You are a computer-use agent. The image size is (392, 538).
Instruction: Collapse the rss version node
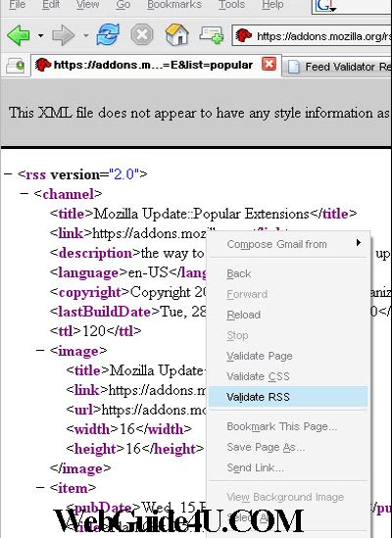click(8, 174)
